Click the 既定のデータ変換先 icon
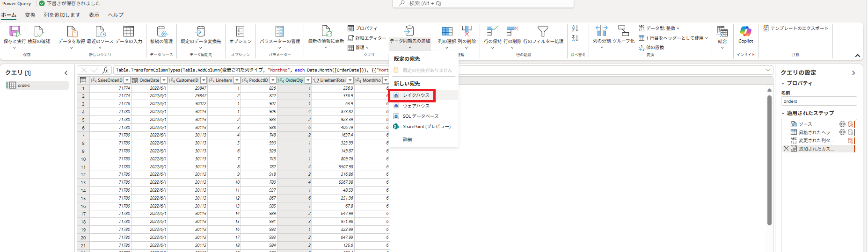Screen dimensions: 868x252 pyautogui.click(x=201, y=31)
